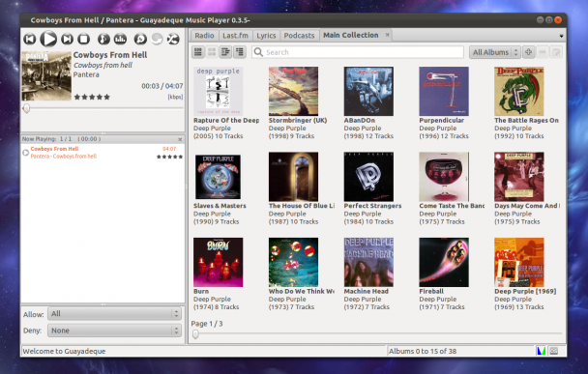The image size is (588, 374).
Task: Toggle smart play music-note button
Action: [103, 39]
